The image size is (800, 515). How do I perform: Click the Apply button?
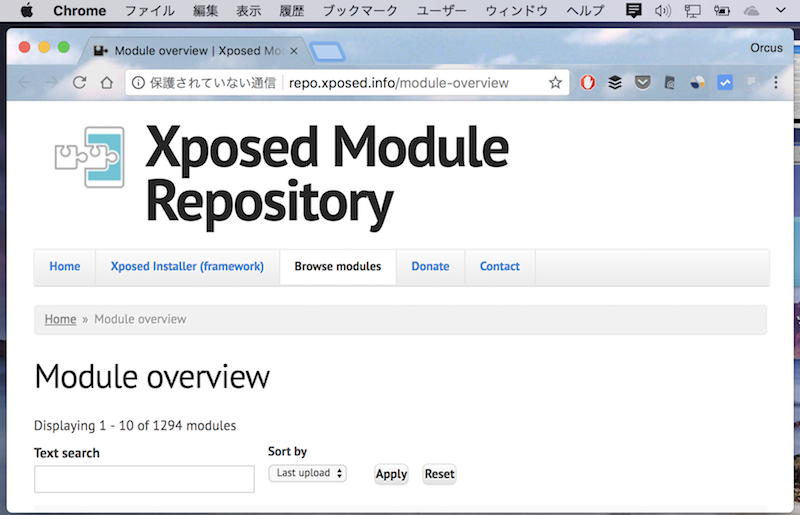[x=391, y=474]
